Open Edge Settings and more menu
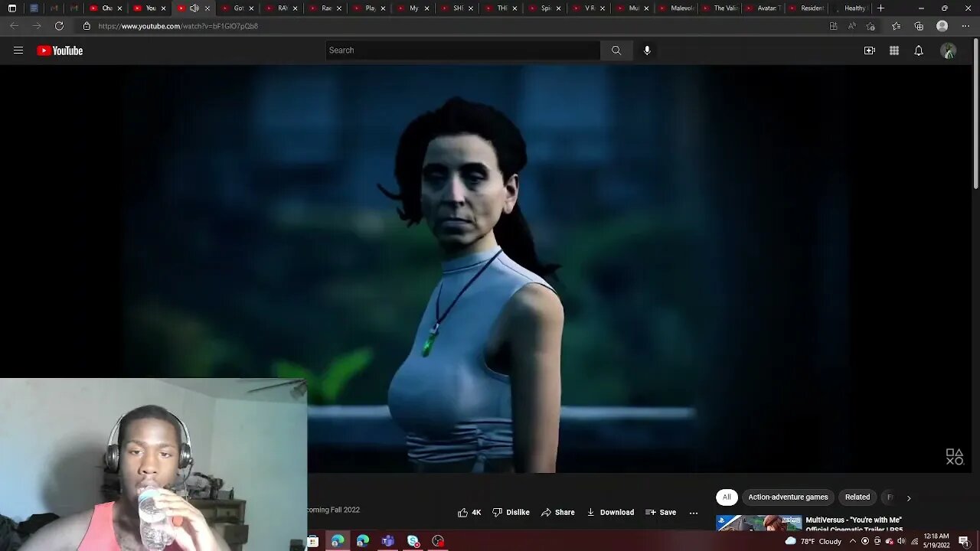 pyautogui.click(x=965, y=26)
